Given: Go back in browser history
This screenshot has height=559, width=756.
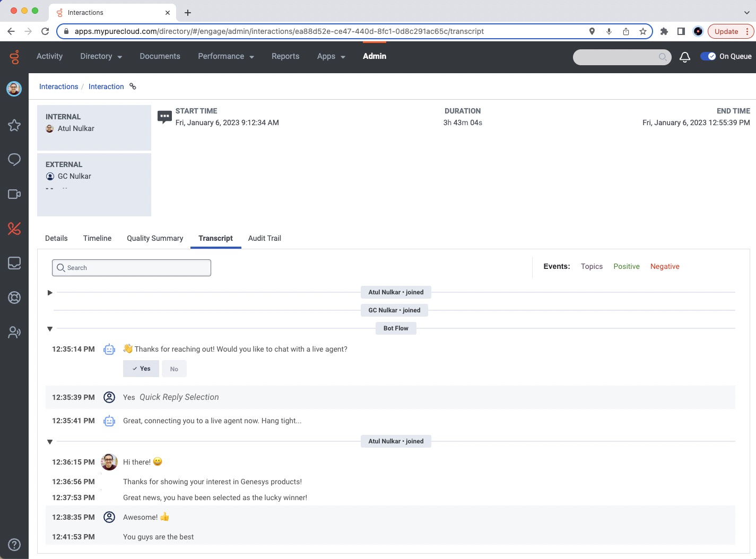Looking at the screenshot, I should click(x=11, y=31).
